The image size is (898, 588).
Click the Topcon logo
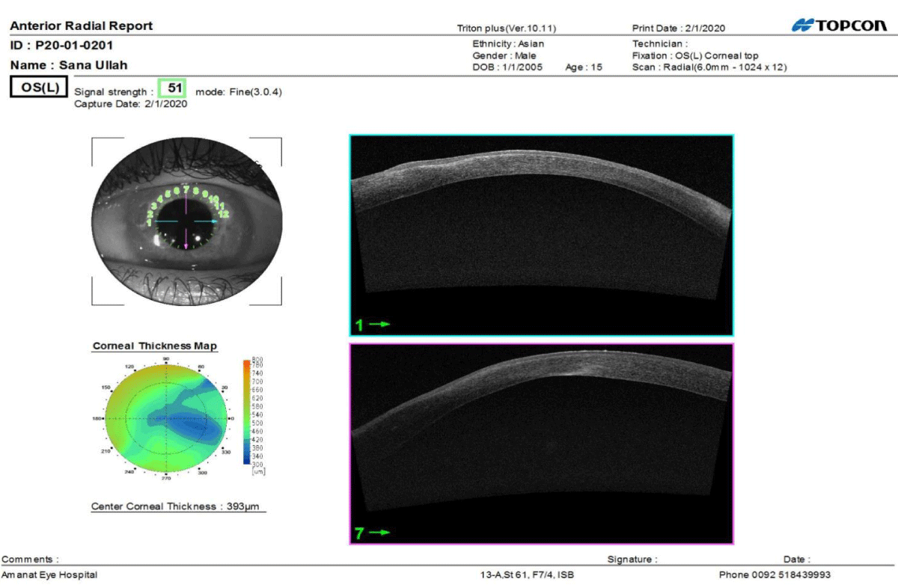point(839,26)
